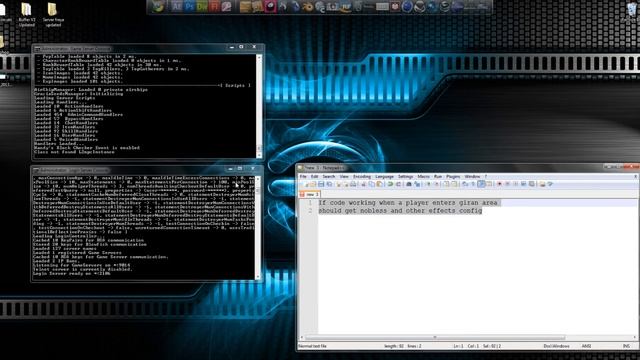Launch Adobe Dreamweaver from the top dock
Screen dimensions: 640x360
(x=201, y=7)
